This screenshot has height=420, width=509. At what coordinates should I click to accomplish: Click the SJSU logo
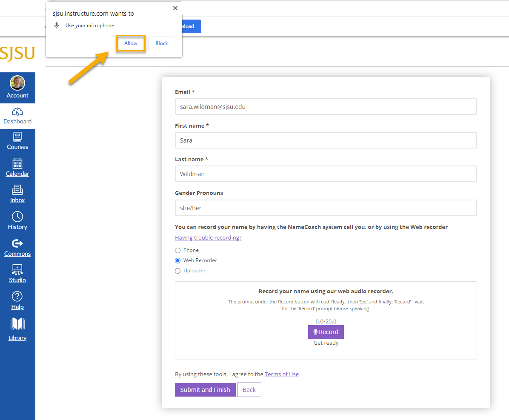click(17, 54)
